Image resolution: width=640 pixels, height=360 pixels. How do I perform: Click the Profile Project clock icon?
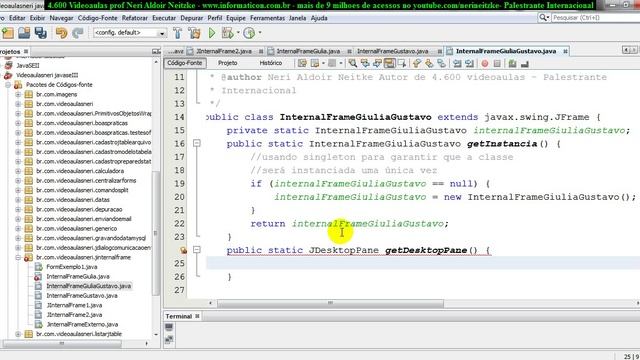pos(249,33)
